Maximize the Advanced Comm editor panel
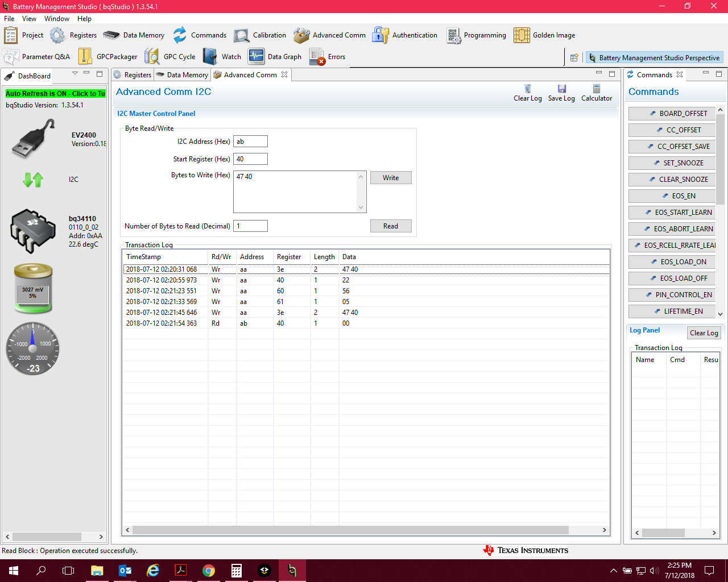728x582 pixels. [x=612, y=74]
